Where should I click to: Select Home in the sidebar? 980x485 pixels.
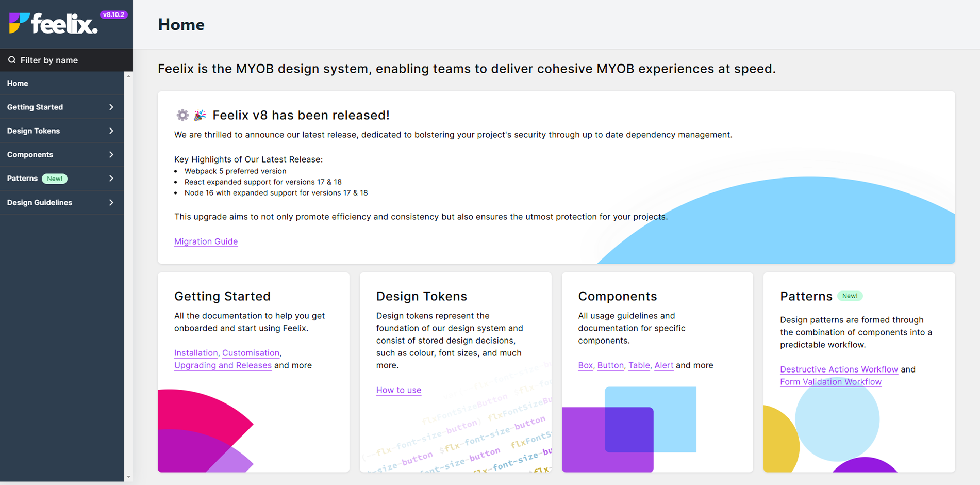point(62,83)
